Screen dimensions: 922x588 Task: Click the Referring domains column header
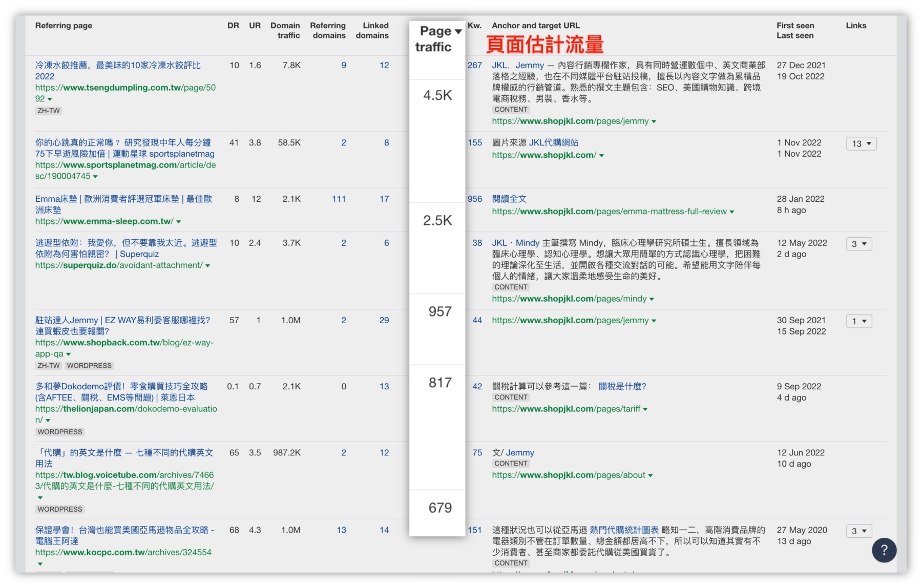(x=328, y=31)
